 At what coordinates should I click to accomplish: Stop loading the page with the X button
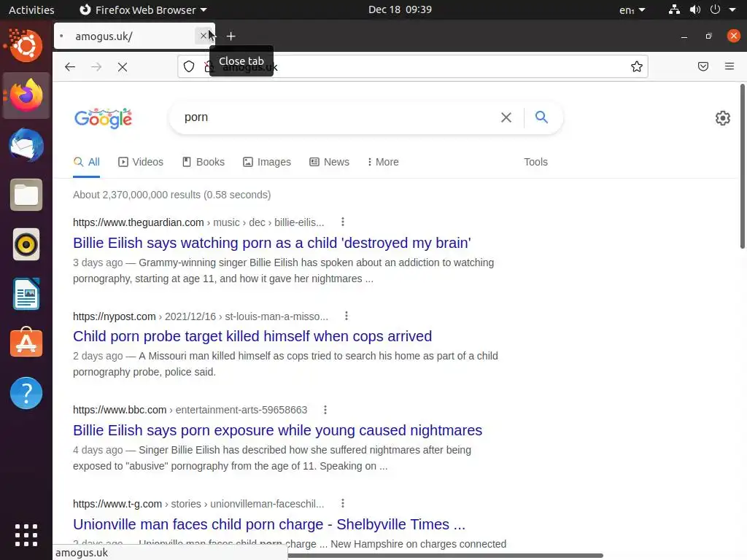(x=123, y=66)
